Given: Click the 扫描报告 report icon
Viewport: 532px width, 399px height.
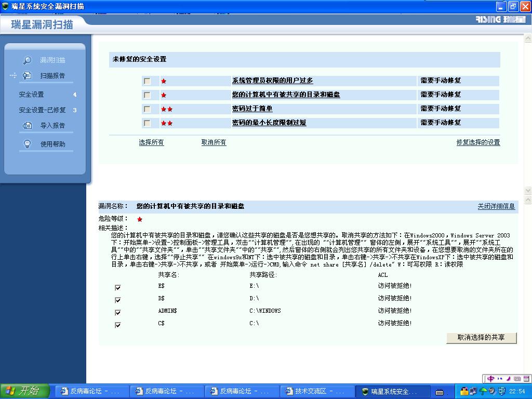Looking at the screenshot, I should pos(27,75).
